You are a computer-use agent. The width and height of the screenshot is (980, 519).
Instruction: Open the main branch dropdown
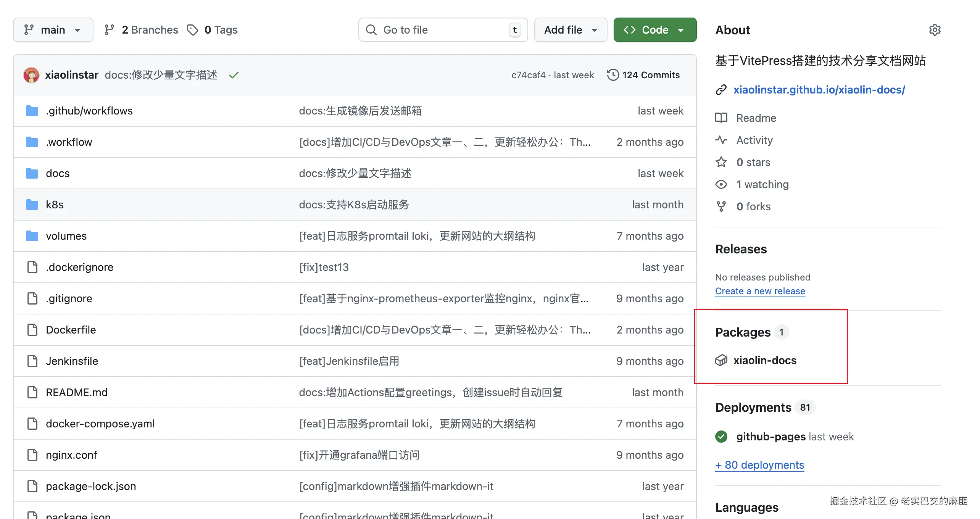pos(53,30)
